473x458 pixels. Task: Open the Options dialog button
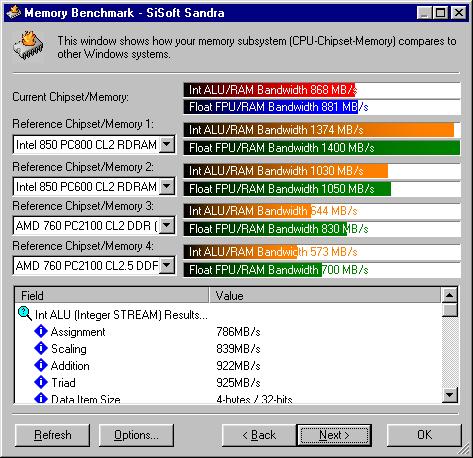136,435
